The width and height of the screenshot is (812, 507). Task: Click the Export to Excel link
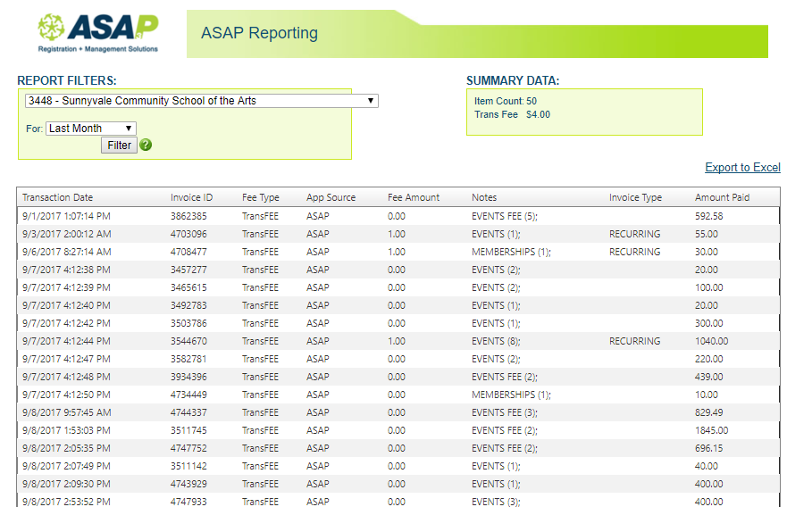click(742, 168)
